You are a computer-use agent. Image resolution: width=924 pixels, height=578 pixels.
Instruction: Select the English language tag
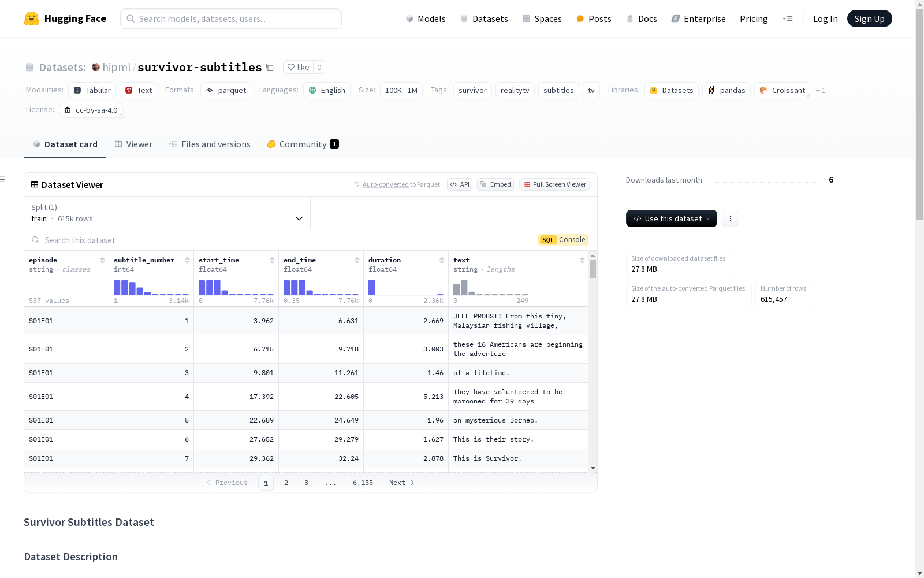327,90
